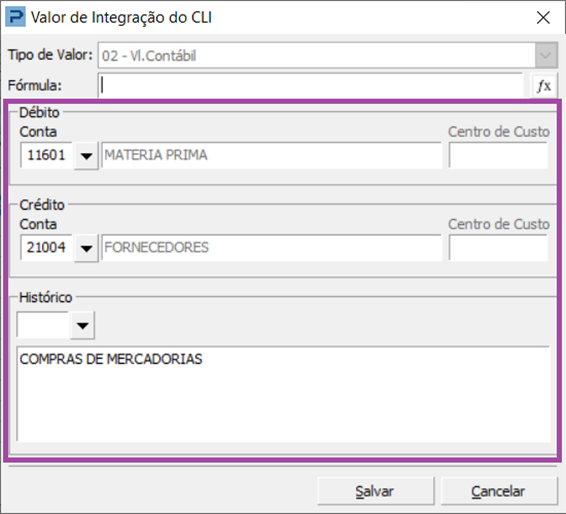This screenshot has height=514, width=566.
Task: Expand the Histórico code dropdown arrow
Action: coord(83,325)
